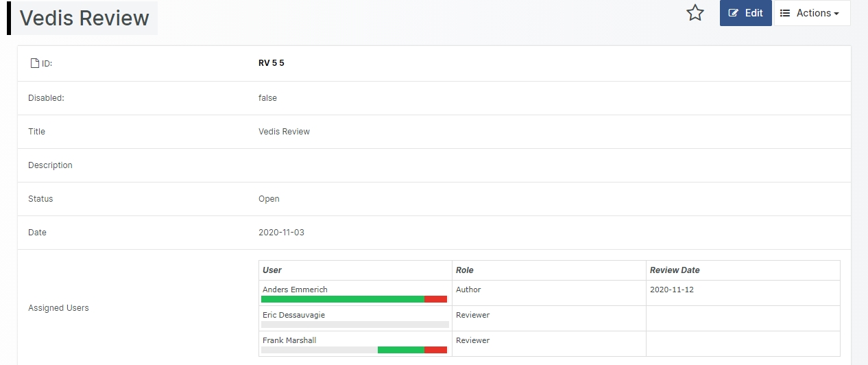Click review date 2020-11-12

[671, 290]
